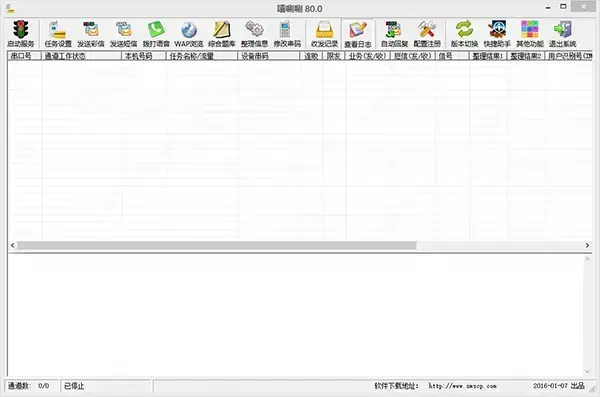Open 配置注册 wrench tools icon
This screenshot has height=397, width=600.
point(427,34)
